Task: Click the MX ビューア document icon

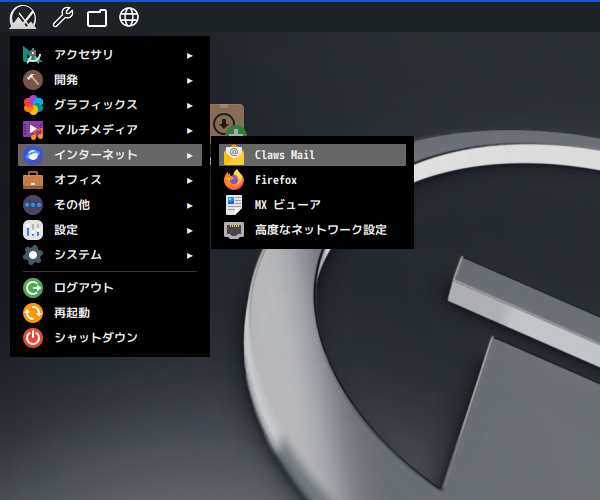Action: (x=234, y=205)
